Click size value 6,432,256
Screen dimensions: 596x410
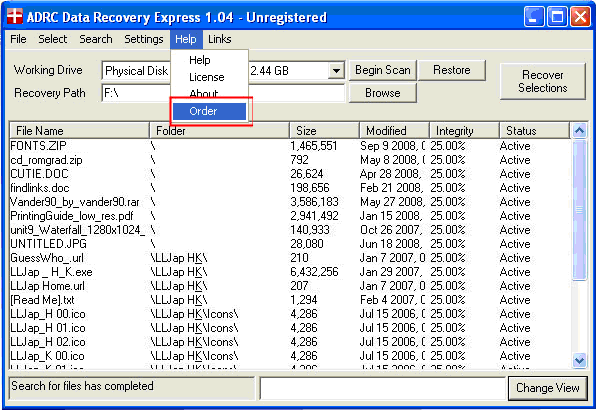point(314,272)
